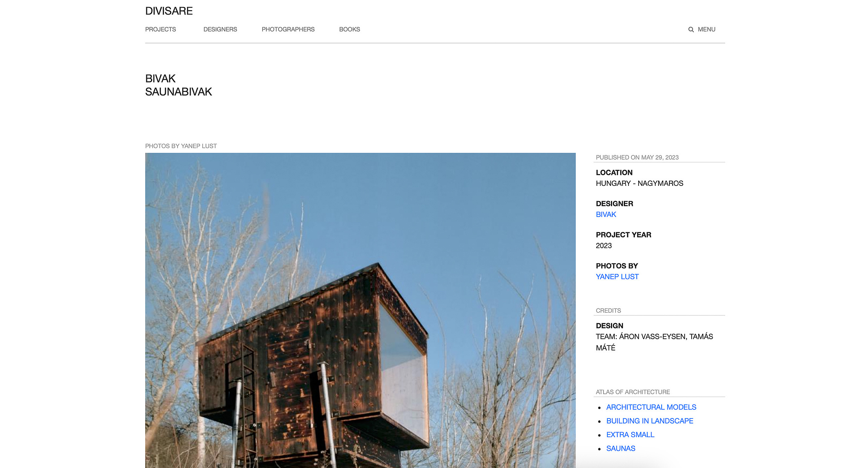The width and height of the screenshot is (868, 468).
Task: Open the SAUNAS atlas link
Action: [x=621, y=448]
